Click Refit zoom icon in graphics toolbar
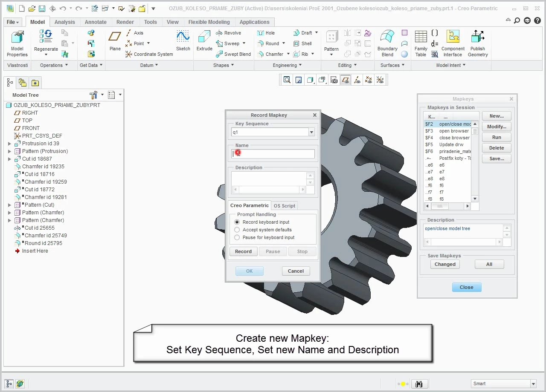 (287, 80)
